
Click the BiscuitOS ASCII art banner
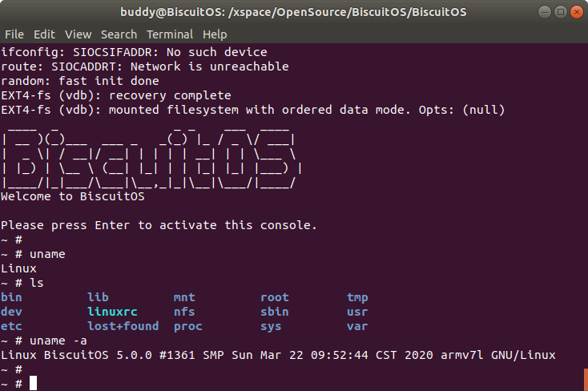pos(152,154)
